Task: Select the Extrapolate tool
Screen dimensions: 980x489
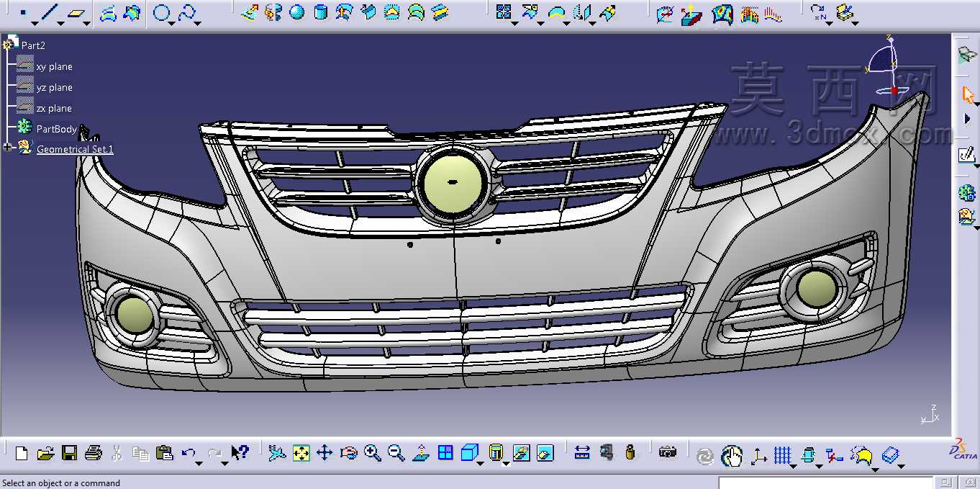Action: (x=608, y=12)
